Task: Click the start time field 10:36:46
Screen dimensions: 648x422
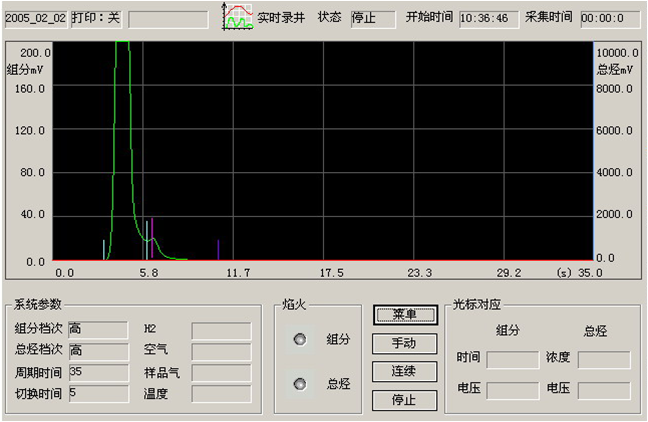Action: 489,19
